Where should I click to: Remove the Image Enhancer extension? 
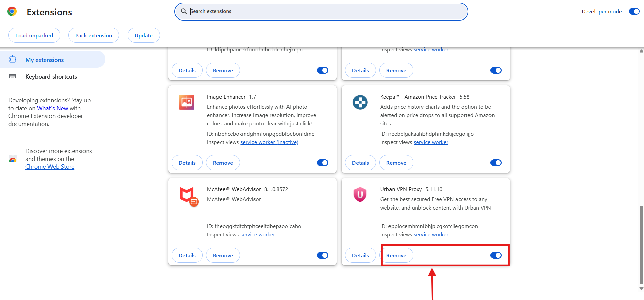(x=223, y=163)
